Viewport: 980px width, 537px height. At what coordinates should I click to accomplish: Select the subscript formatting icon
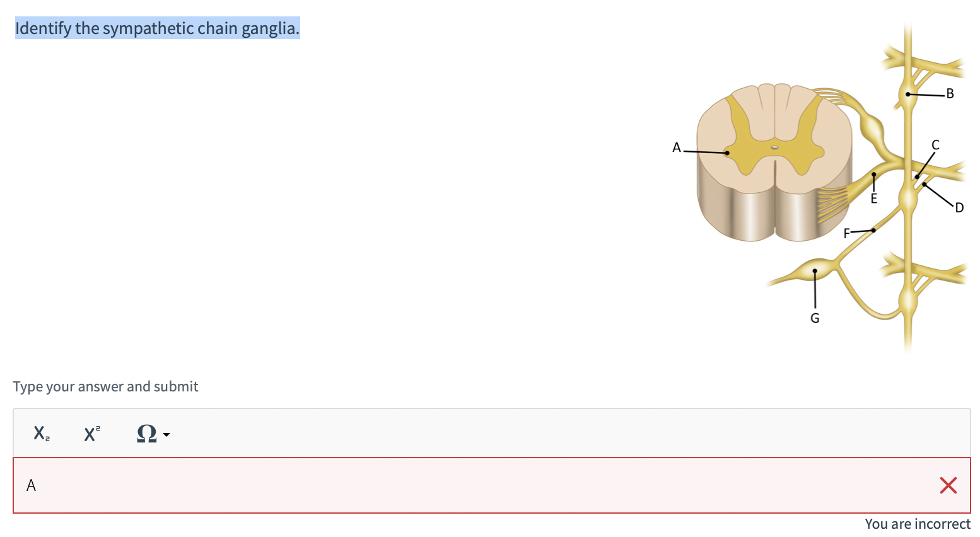point(40,434)
